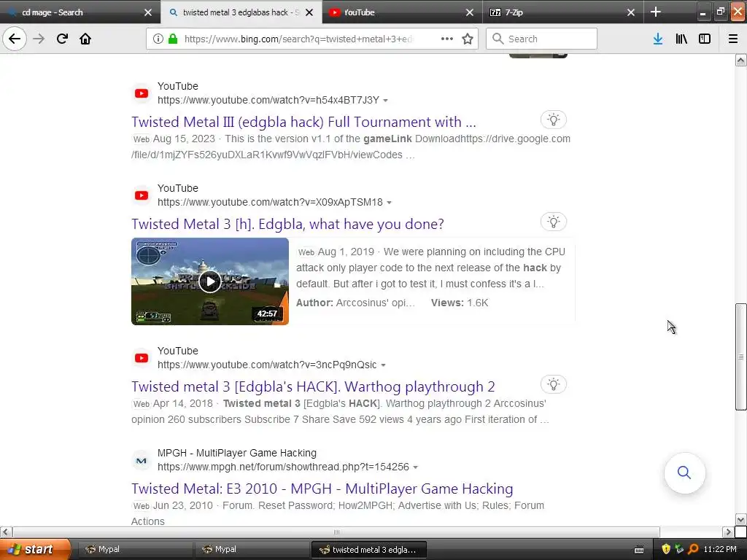Reload the current page
Screen dimensions: 747x560
pos(62,39)
